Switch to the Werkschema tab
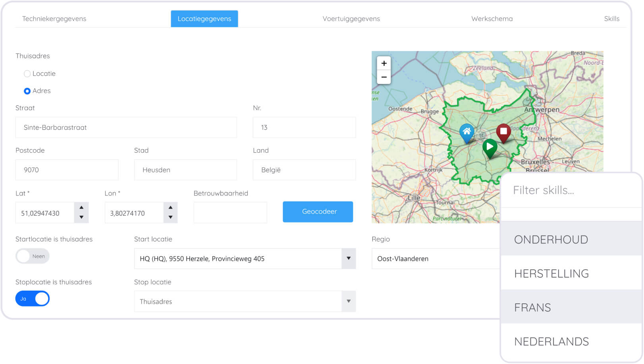Screen dimensions: 644x364 pyautogui.click(x=492, y=19)
